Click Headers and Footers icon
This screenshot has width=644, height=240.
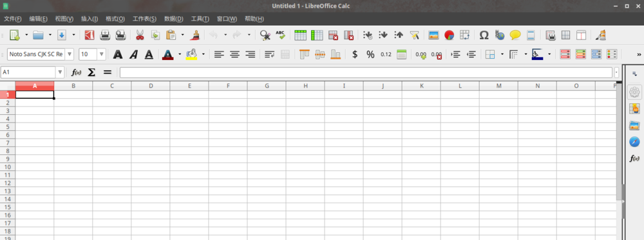(531, 35)
